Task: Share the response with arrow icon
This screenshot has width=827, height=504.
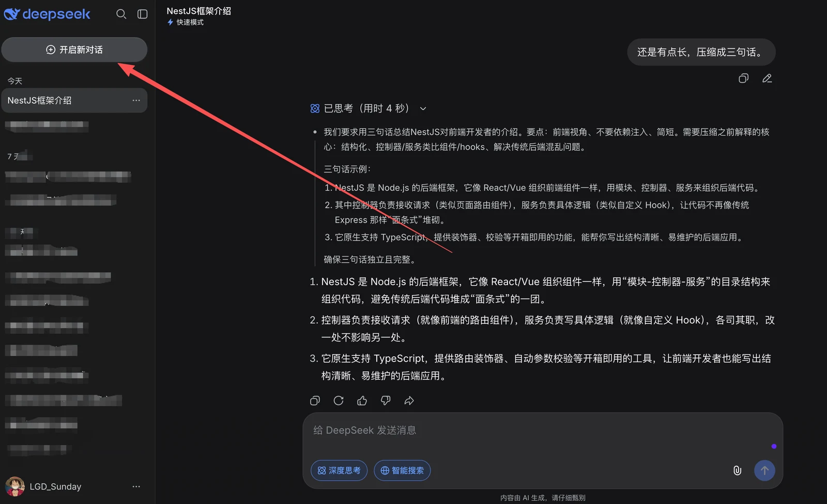Action: coord(409,401)
